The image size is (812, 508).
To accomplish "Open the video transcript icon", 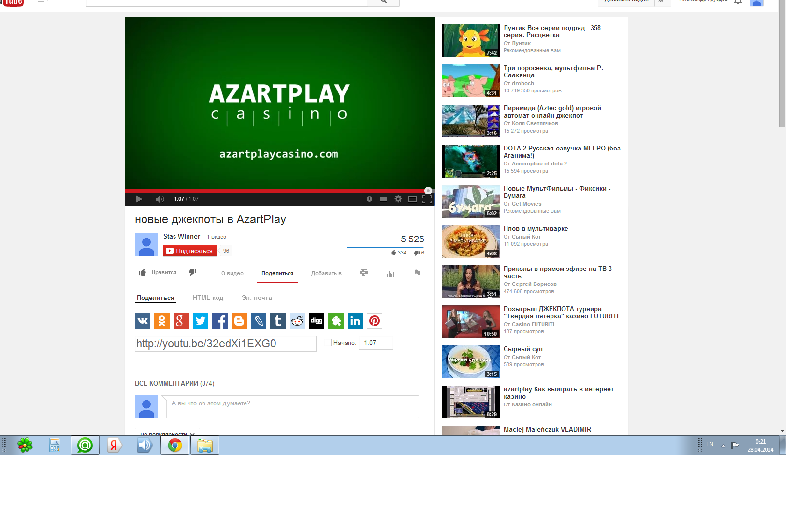I will (x=364, y=273).
